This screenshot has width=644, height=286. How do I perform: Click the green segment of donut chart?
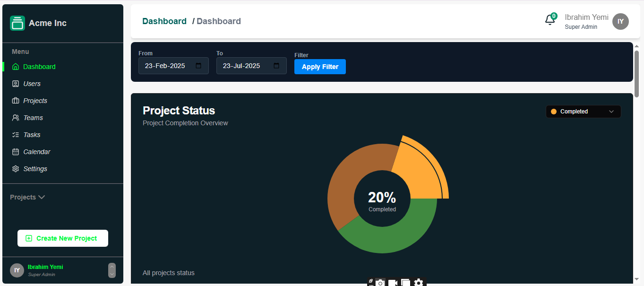coord(392,236)
